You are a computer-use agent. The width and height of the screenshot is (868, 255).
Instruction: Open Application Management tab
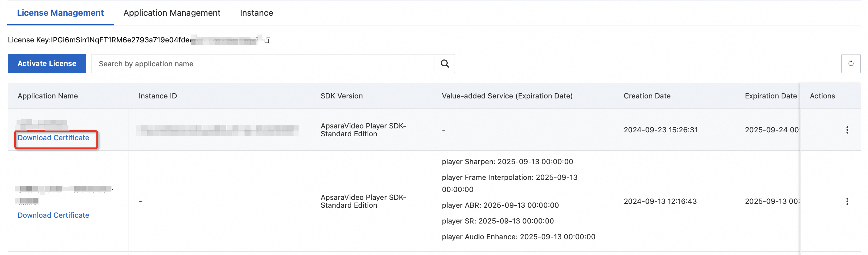(172, 13)
